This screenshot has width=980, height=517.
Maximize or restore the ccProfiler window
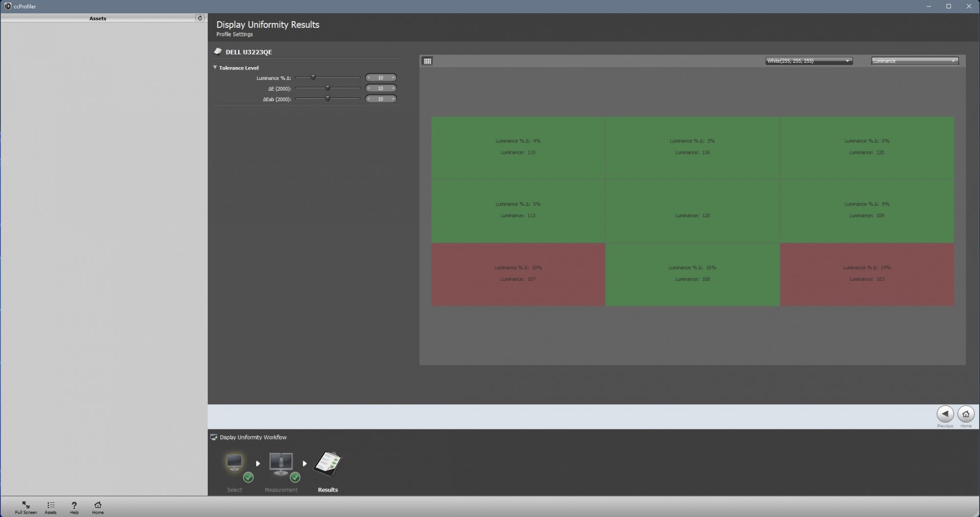949,6
